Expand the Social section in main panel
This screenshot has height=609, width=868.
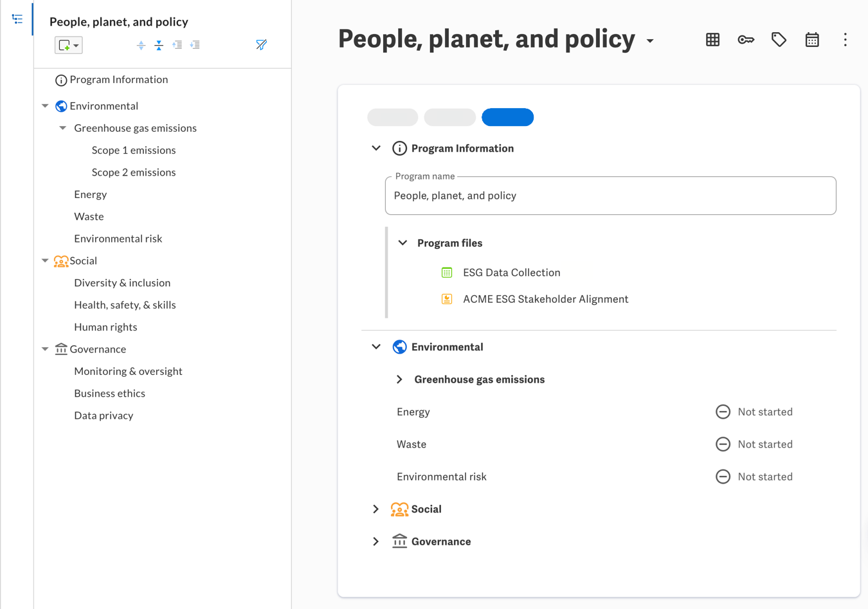tap(376, 509)
